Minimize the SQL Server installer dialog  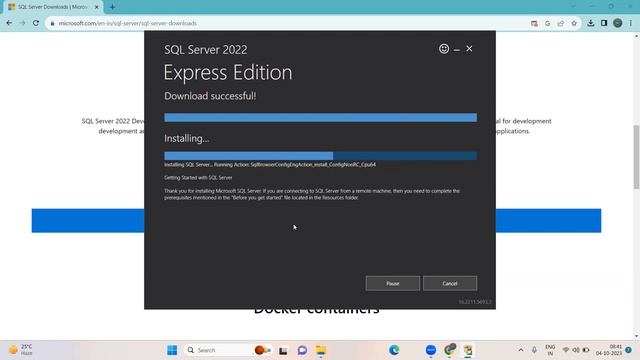(457, 49)
